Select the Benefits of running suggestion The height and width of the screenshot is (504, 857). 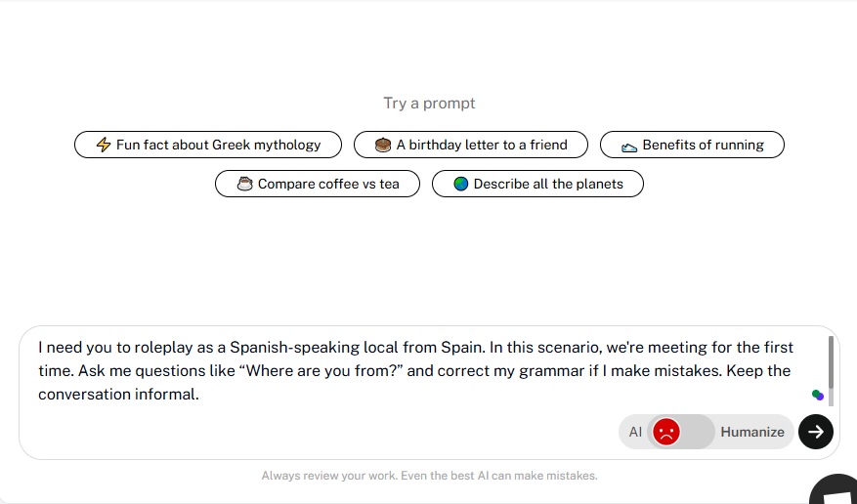[692, 145]
